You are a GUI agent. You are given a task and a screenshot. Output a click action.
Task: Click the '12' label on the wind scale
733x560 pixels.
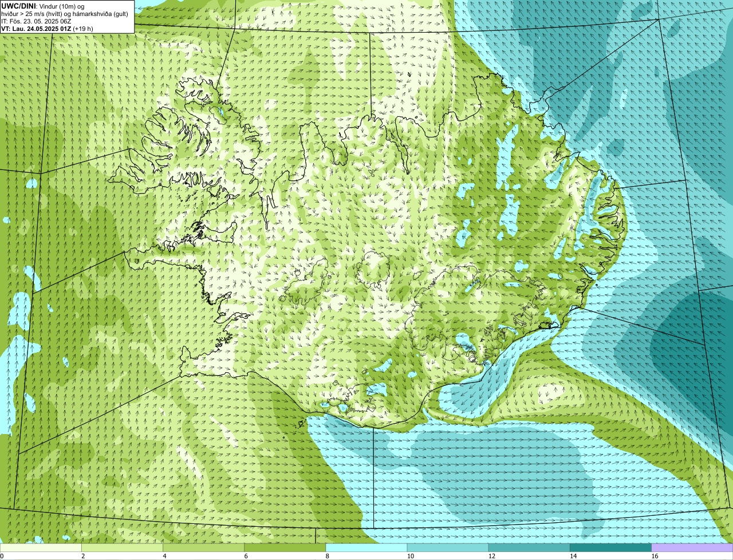click(x=492, y=556)
